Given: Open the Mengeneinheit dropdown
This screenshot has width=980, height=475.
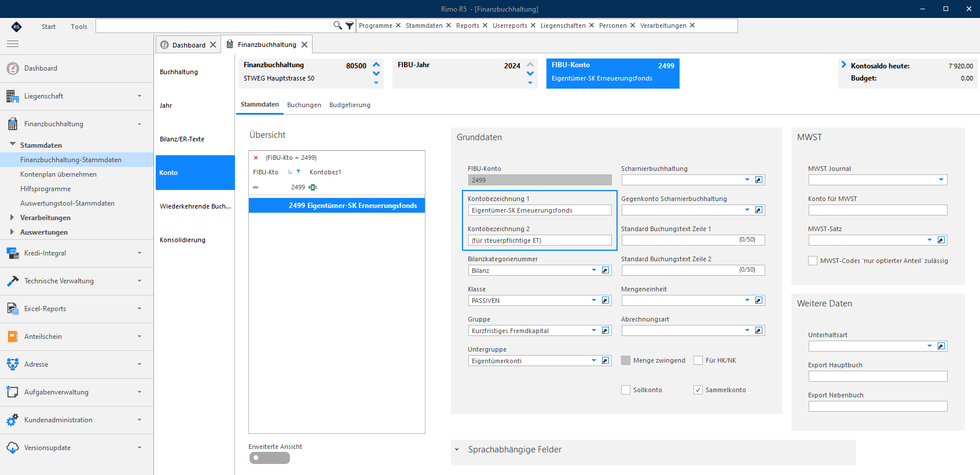Looking at the screenshot, I should click(747, 301).
